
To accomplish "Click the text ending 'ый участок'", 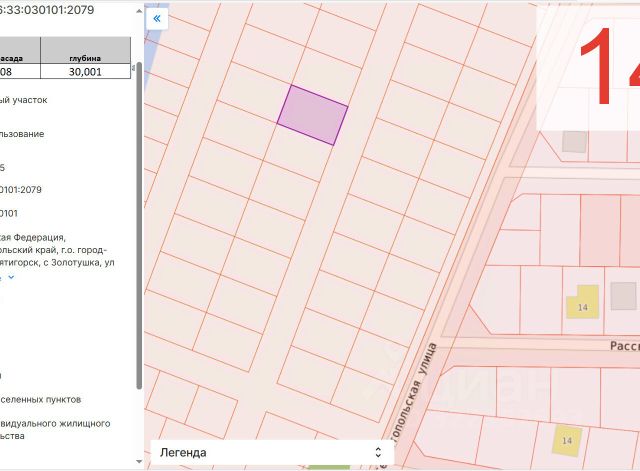I will tap(24, 100).
